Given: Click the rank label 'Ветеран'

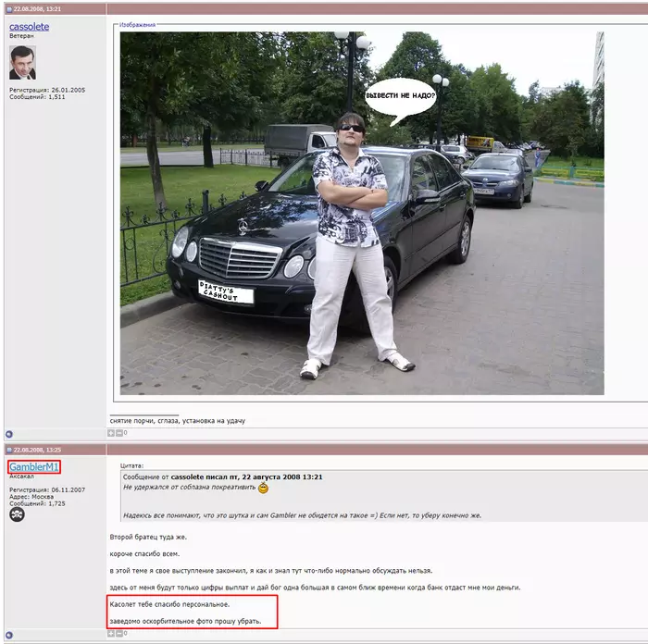Looking at the screenshot, I should (21, 36).
